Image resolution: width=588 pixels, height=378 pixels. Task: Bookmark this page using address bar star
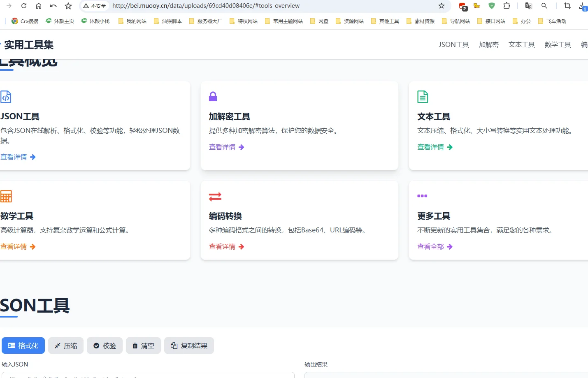pos(442,6)
